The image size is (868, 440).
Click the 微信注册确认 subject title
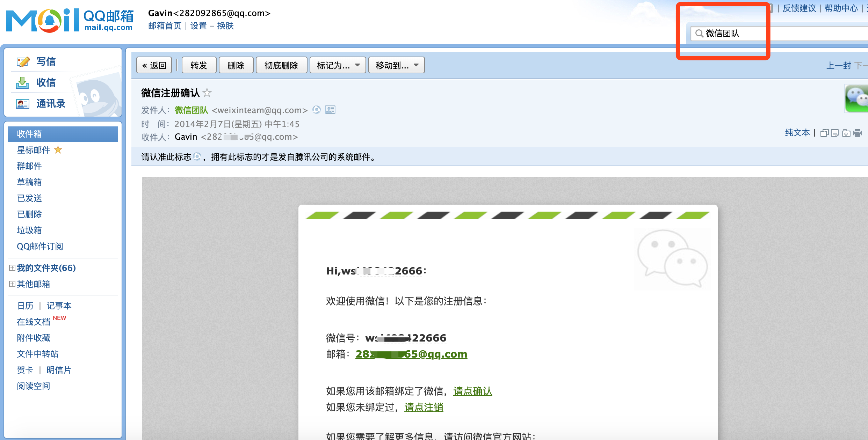[x=171, y=93]
